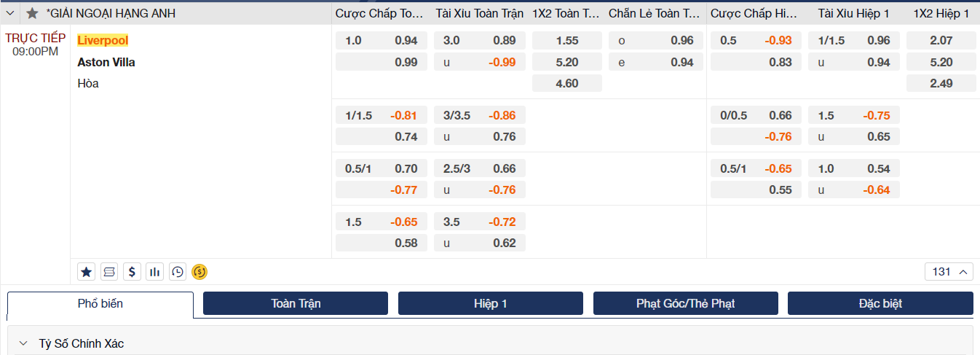
Task: Switch to the Toàn Trận tab
Action: tap(296, 303)
